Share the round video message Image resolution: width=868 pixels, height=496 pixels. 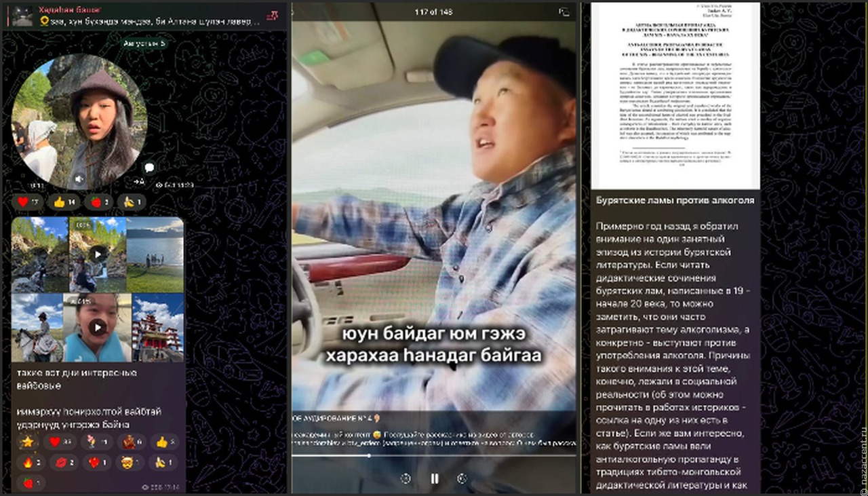138,181
